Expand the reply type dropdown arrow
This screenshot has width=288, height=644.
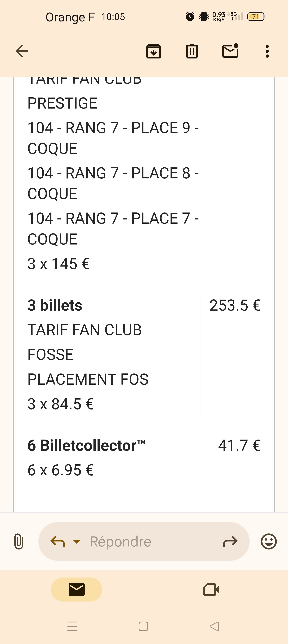point(77,541)
